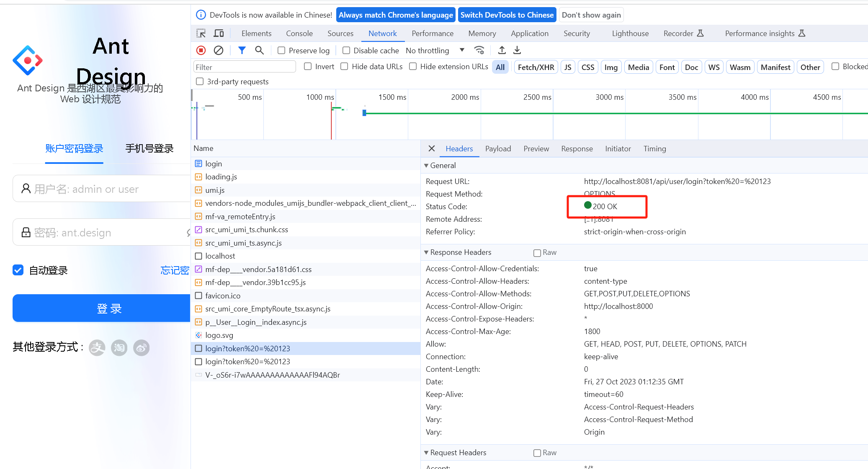Click the import HAR upload icon
Viewport: 868px width, 469px height.
click(x=502, y=50)
